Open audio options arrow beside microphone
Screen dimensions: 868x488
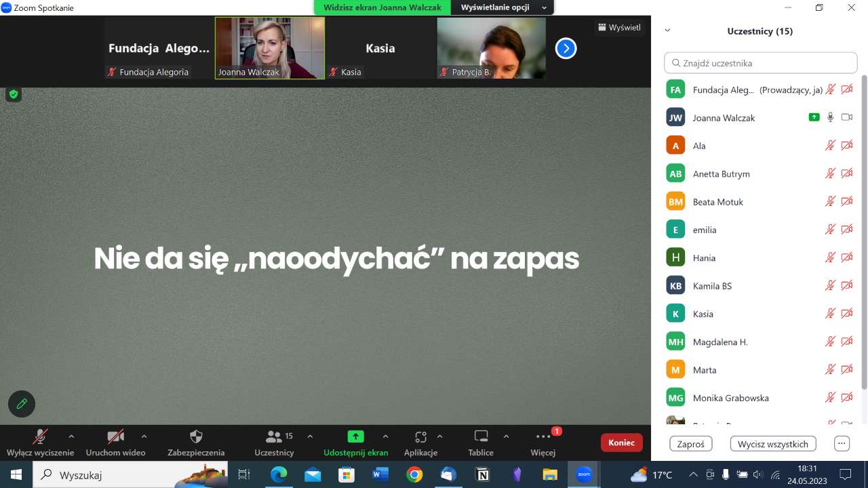[x=71, y=436]
